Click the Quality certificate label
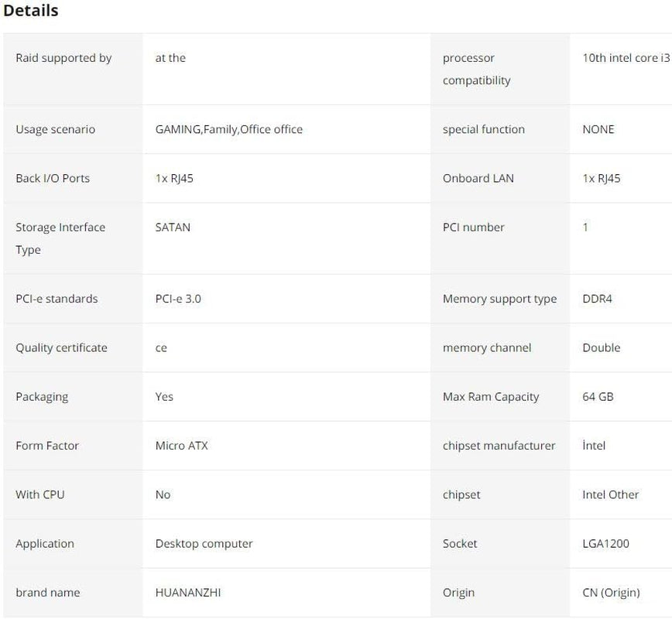Image resolution: width=672 pixels, height=619 pixels. pyautogui.click(x=61, y=348)
